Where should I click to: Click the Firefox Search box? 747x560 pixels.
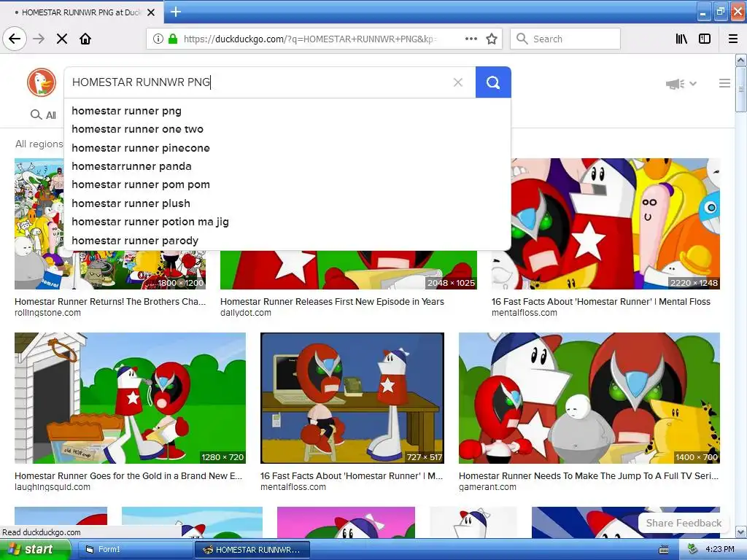(565, 39)
